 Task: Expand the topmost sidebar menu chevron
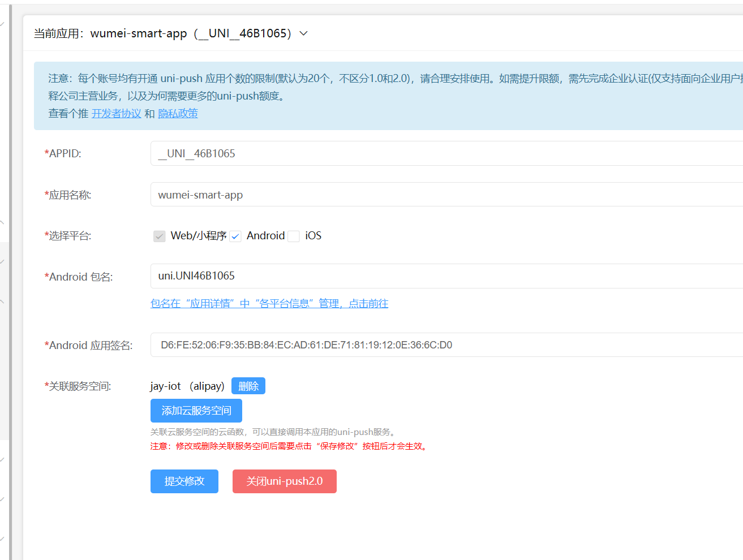tap(2, 24)
